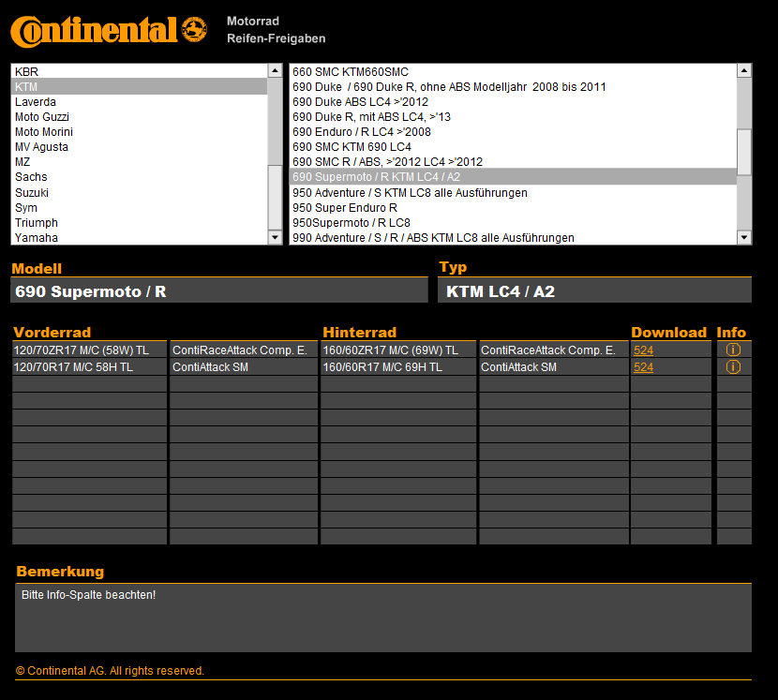Click manufacturer list scroll-up arrow

275,70
